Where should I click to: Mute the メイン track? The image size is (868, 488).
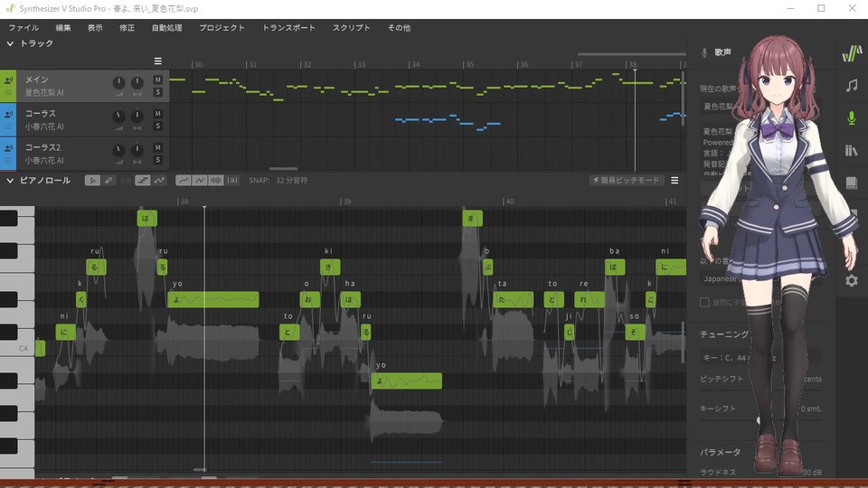point(157,80)
